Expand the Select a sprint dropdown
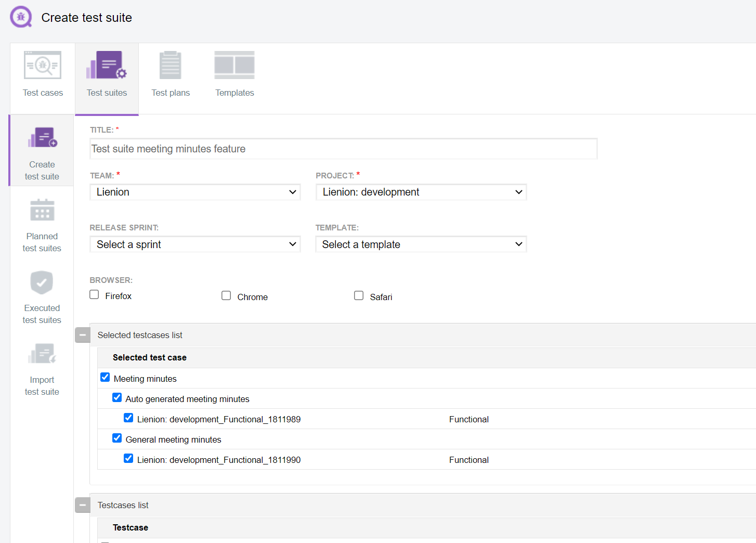This screenshot has height=543, width=756. 195,244
